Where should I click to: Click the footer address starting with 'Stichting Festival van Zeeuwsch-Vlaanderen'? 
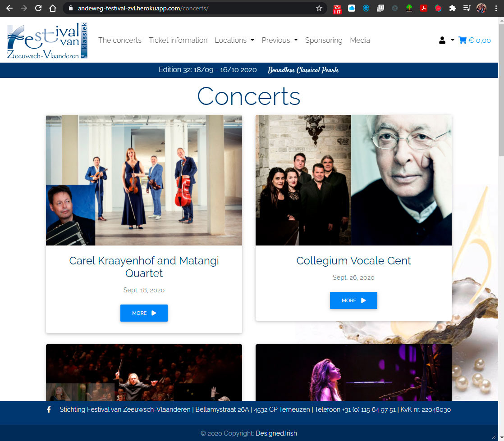tap(255, 409)
